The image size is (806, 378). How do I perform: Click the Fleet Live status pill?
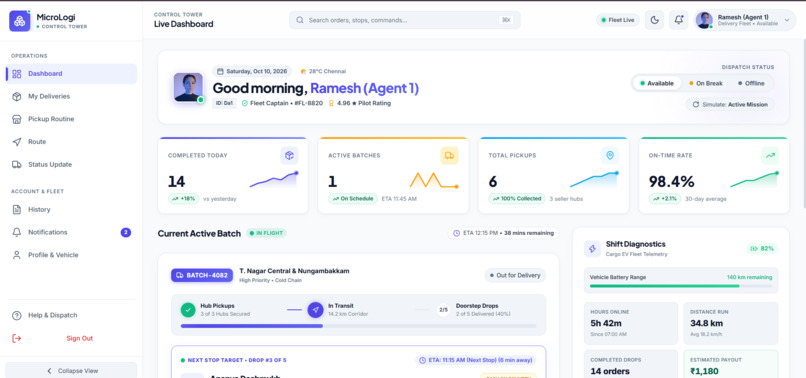618,20
